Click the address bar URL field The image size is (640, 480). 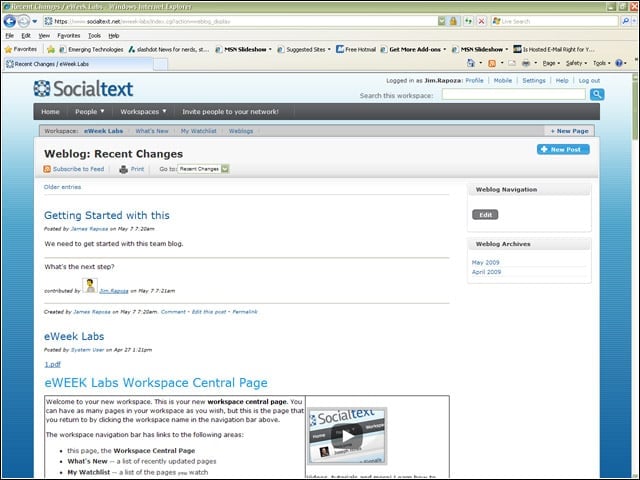pos(240,21)
